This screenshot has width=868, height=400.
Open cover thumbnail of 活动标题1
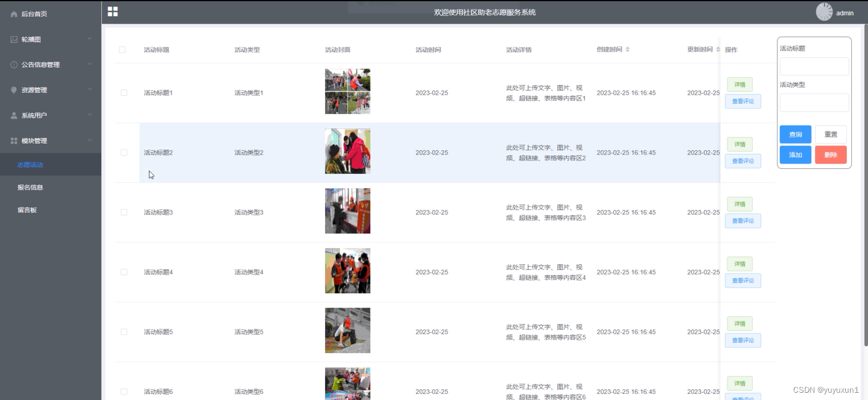[347, 91]
